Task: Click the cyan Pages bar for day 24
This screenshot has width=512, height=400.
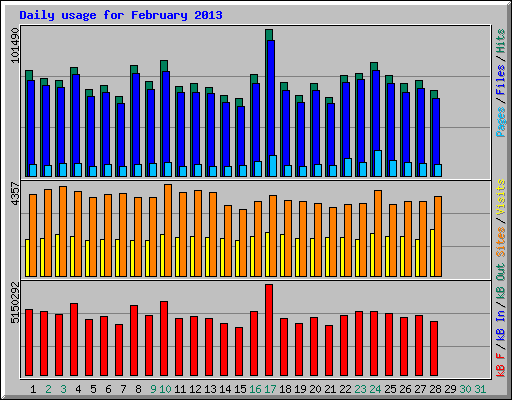Action: (x=378, y=163)
